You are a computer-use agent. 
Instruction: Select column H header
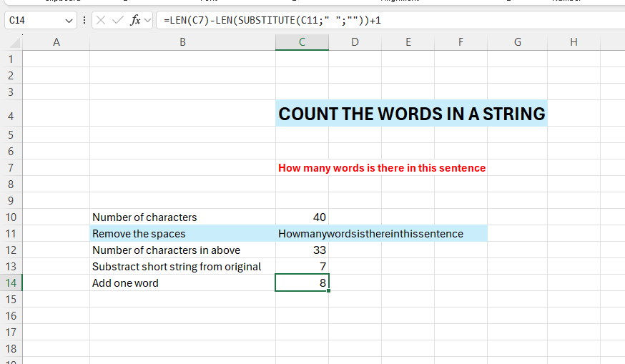(x=574, y=43)
